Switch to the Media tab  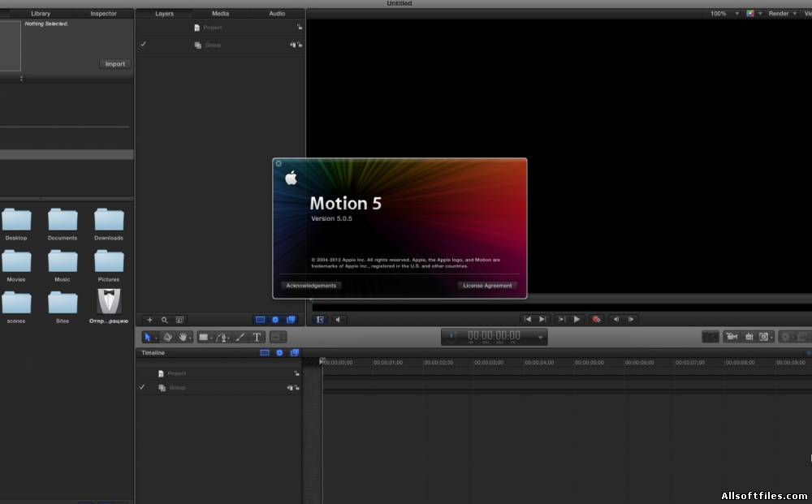[220, 14]
